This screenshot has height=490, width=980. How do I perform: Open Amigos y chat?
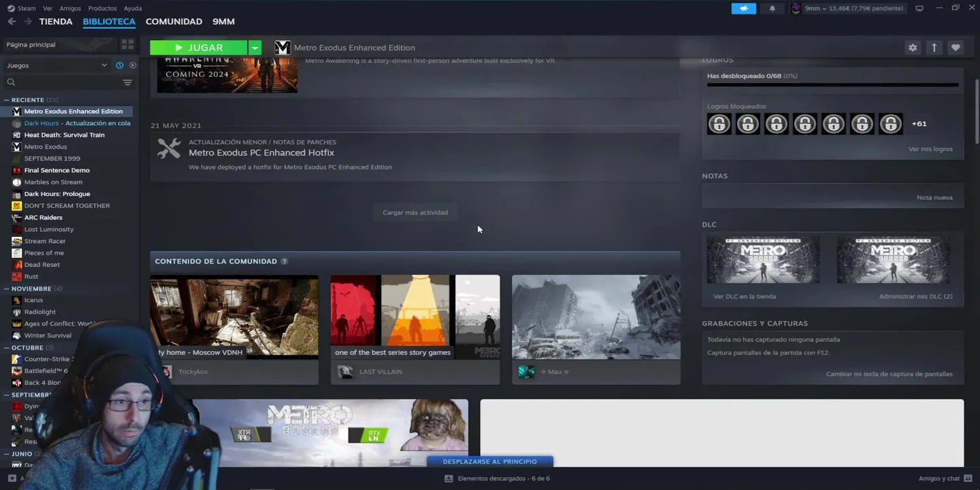945,478
